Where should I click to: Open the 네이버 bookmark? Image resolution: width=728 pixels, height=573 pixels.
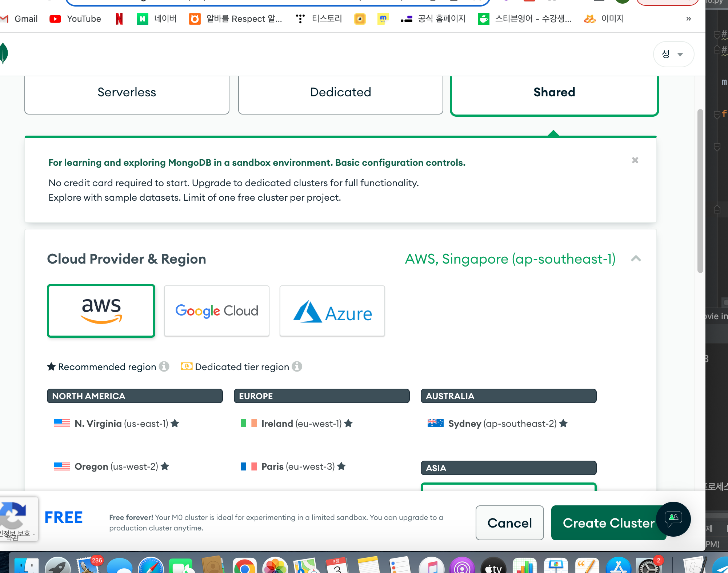pyautogui.click(x=157, y=19)
